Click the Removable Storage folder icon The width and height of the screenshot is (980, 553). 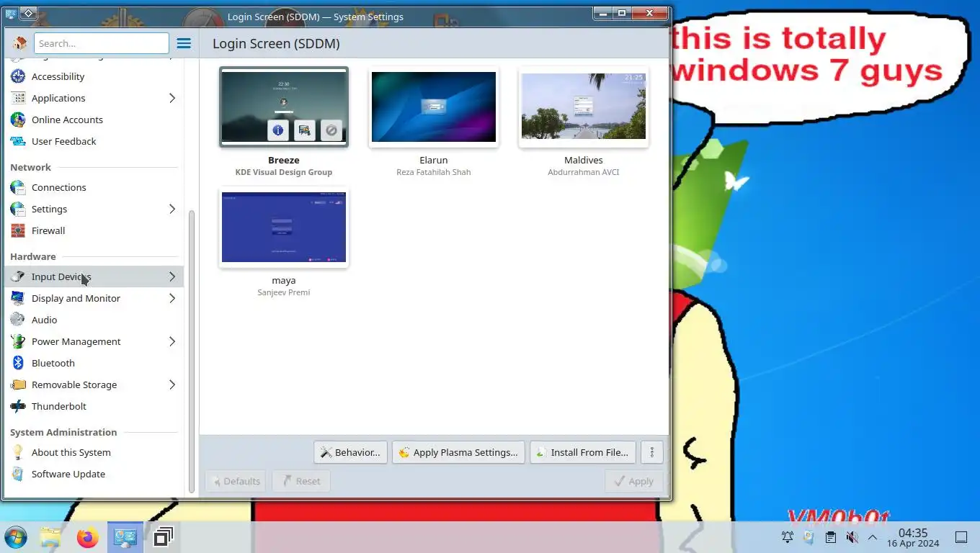(18, 385)
